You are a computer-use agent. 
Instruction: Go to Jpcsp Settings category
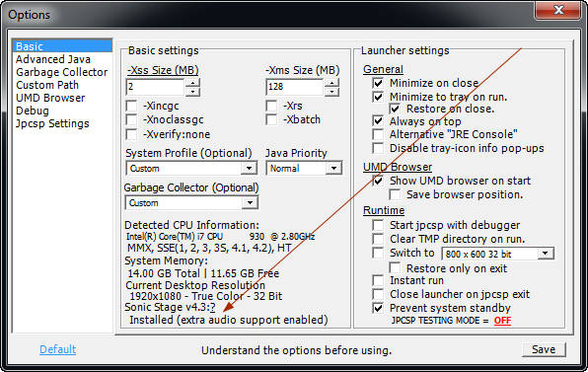tap(52, 123)
